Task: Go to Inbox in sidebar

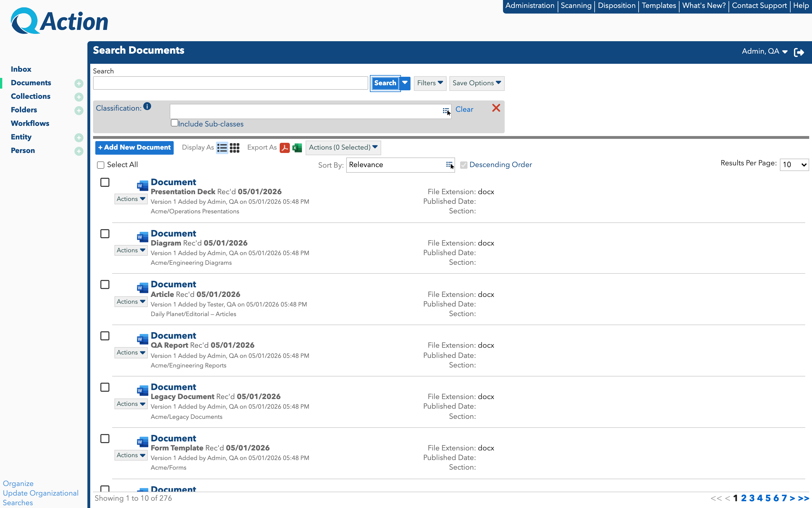Action: (21, 69)
